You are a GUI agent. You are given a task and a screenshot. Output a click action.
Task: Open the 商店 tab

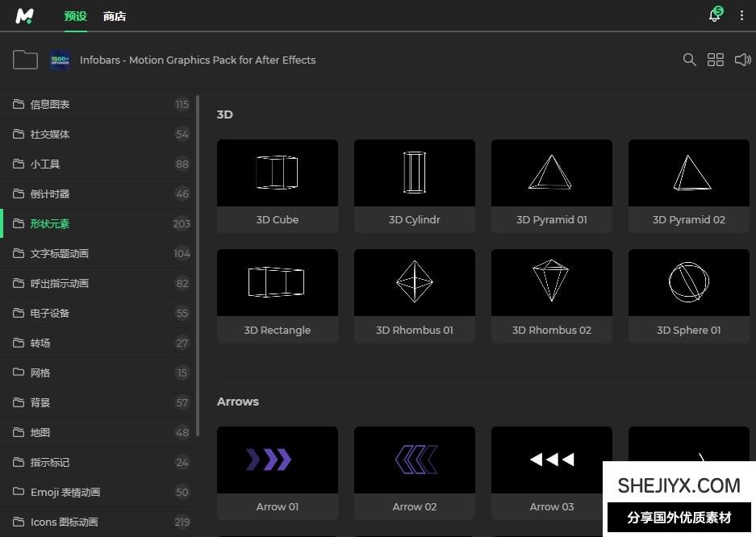115,16
